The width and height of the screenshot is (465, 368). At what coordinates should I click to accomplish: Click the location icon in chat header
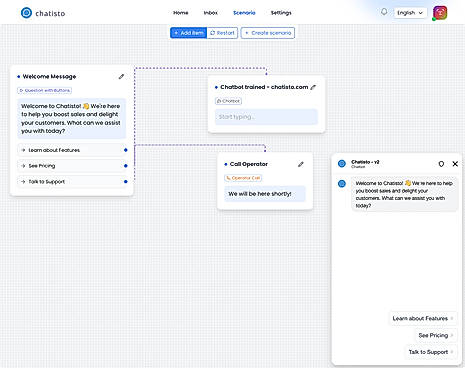441,164
